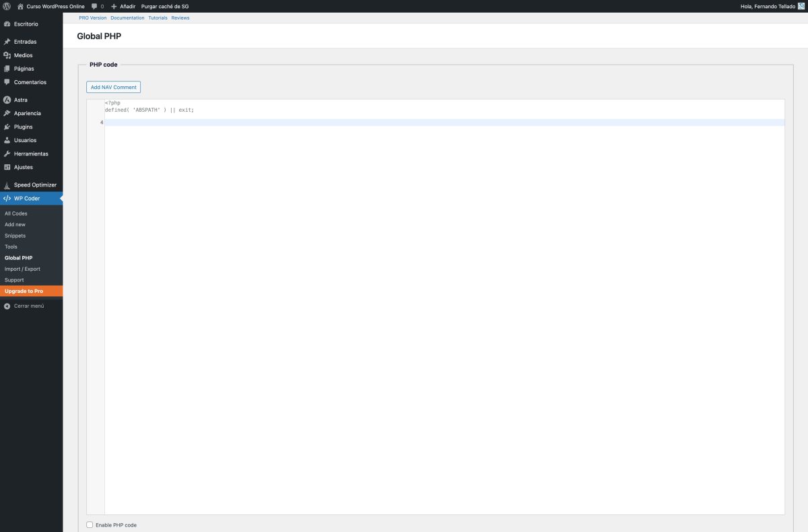Image resolution: width=808 pixels, height=532 pixels.
Task: Click the Add NAV Comment button
Action: point(113,87)
